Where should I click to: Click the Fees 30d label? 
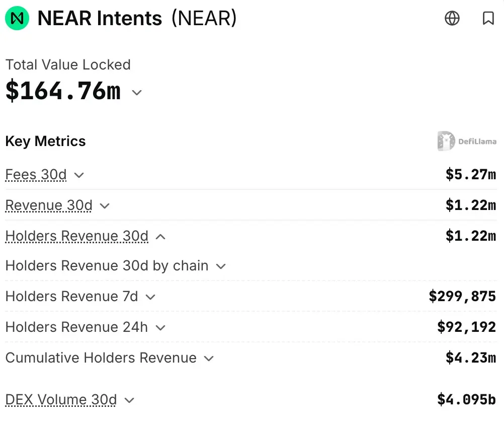[x=36, y=175]
